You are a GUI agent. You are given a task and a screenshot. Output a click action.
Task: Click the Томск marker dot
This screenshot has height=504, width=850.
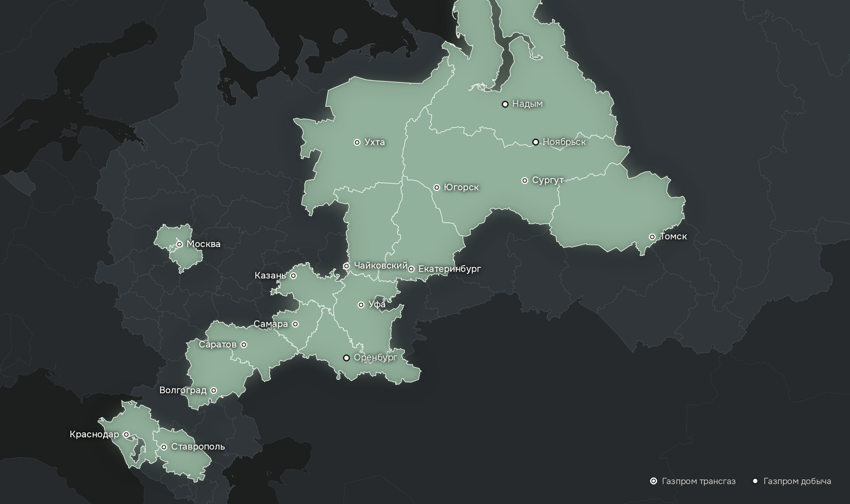pyautogui.click(x=652, y=237)
